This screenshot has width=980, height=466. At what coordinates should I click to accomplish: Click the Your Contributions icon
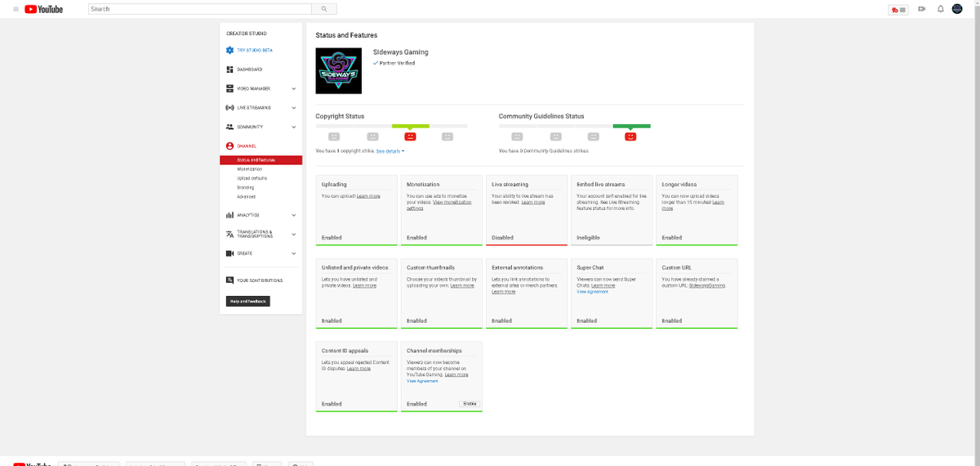click(229, 280)
